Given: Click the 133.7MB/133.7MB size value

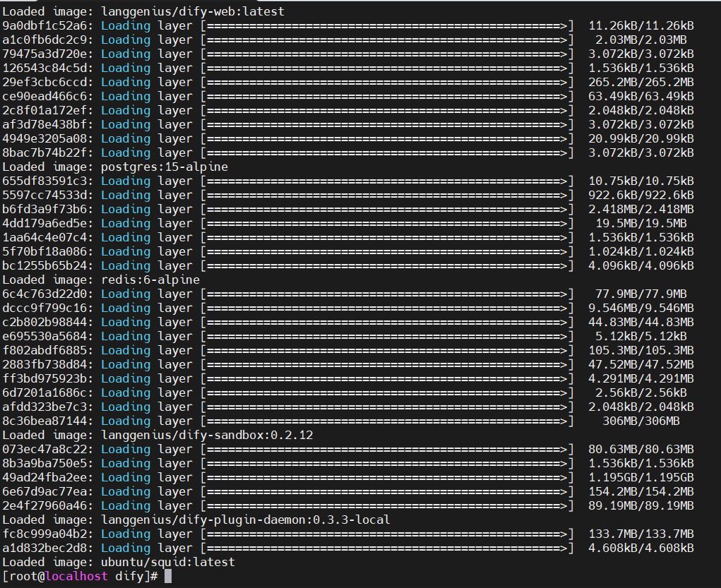Looking at the screenshot, I should tap(641, 534).
